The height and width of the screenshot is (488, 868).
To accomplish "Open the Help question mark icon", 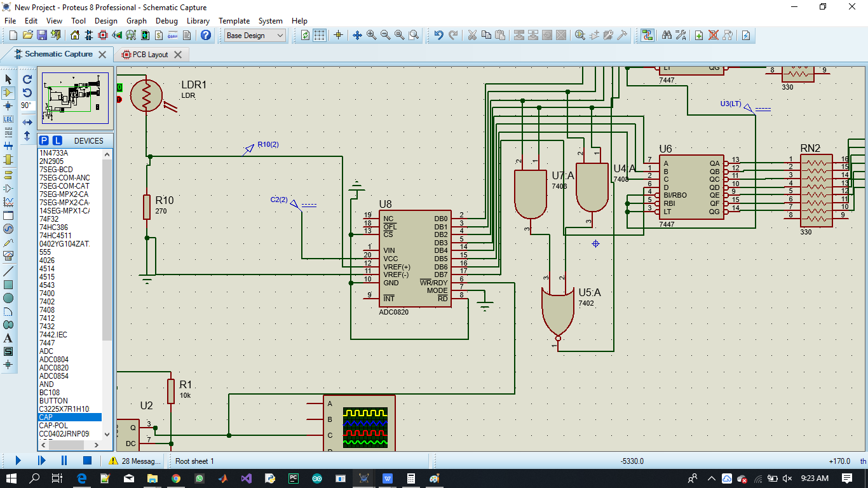I will click(206, 35).
